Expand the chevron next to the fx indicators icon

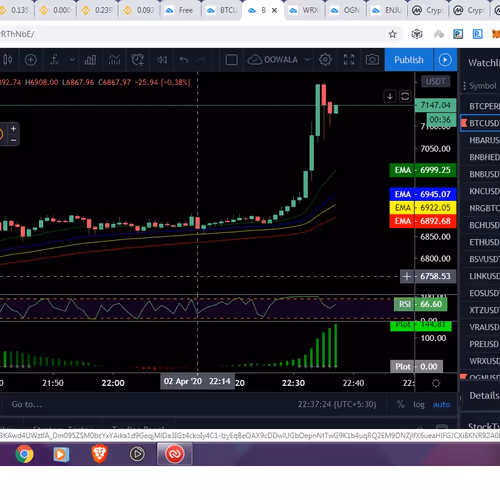click(72, 60)
